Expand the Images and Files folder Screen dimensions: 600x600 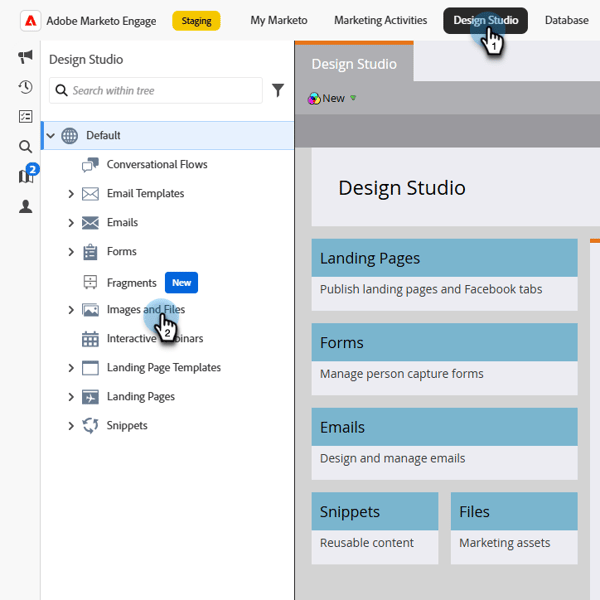pos(71,310)
